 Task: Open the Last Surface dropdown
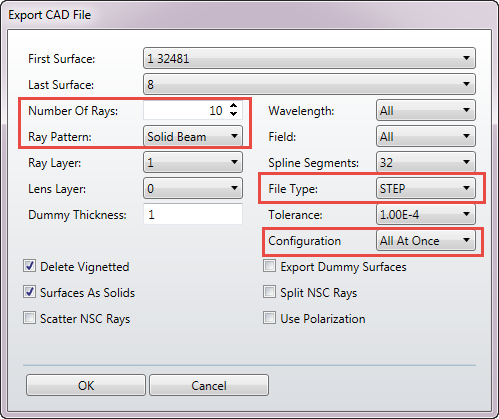point(309,84)
